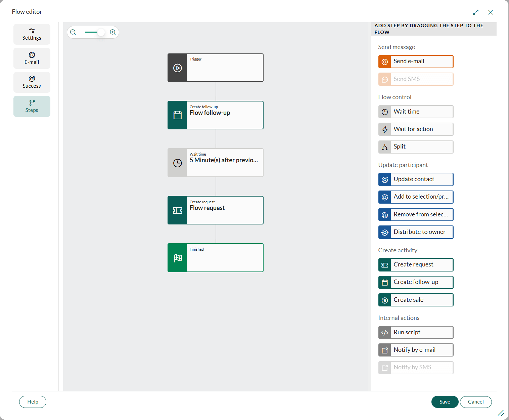
Task: Click the zoom in magnifier icon
Action: (x=113, y=32)
